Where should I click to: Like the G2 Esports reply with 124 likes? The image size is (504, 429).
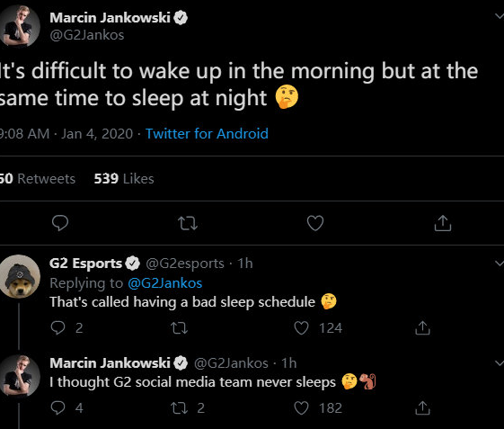302,328
